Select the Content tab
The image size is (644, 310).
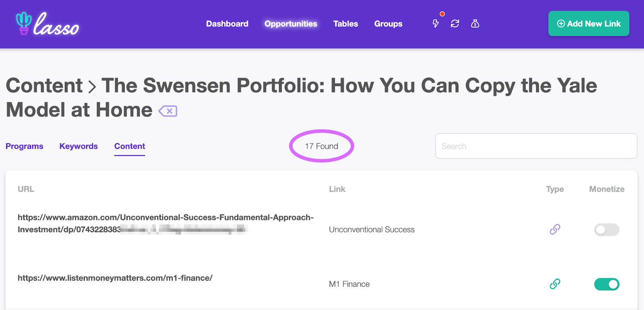(130, 146)
